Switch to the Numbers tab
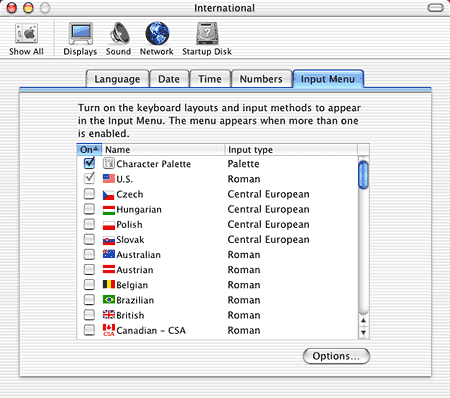The width and height of the screenshot is (450, 398). (x=261, y=79)
